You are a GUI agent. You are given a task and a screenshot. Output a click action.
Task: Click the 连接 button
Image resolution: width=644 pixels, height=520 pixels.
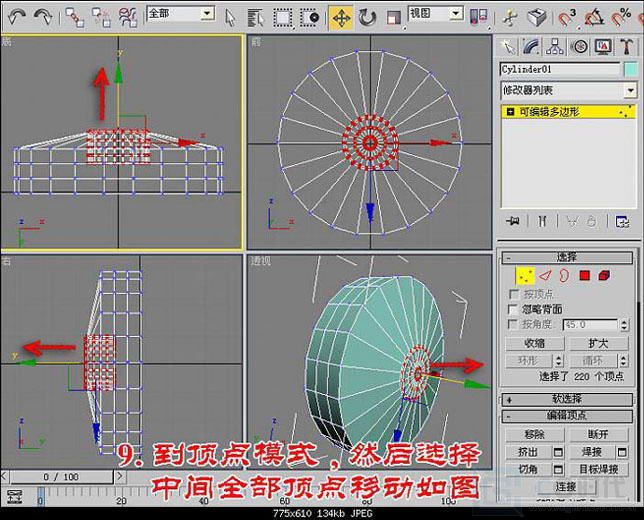pyautogui.click(x=566, y=487)
